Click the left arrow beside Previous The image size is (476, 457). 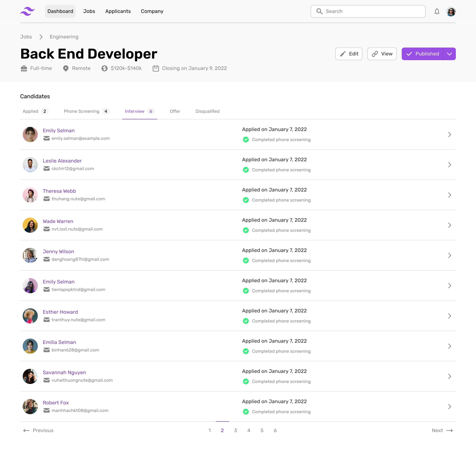26,431
